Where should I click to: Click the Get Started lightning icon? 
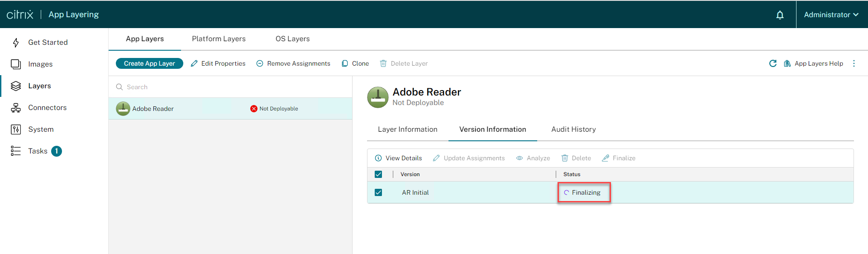click(x=16, y=43)
